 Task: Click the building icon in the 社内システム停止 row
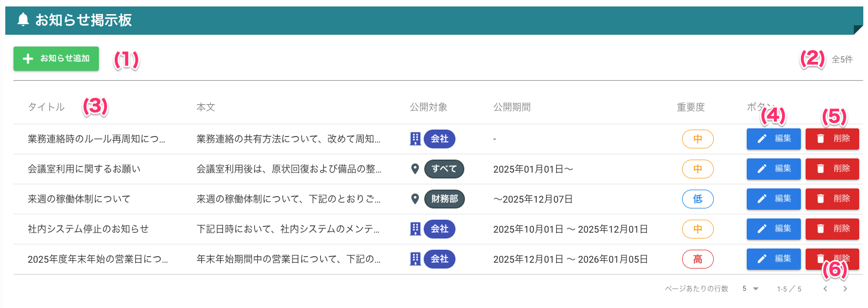415,228
